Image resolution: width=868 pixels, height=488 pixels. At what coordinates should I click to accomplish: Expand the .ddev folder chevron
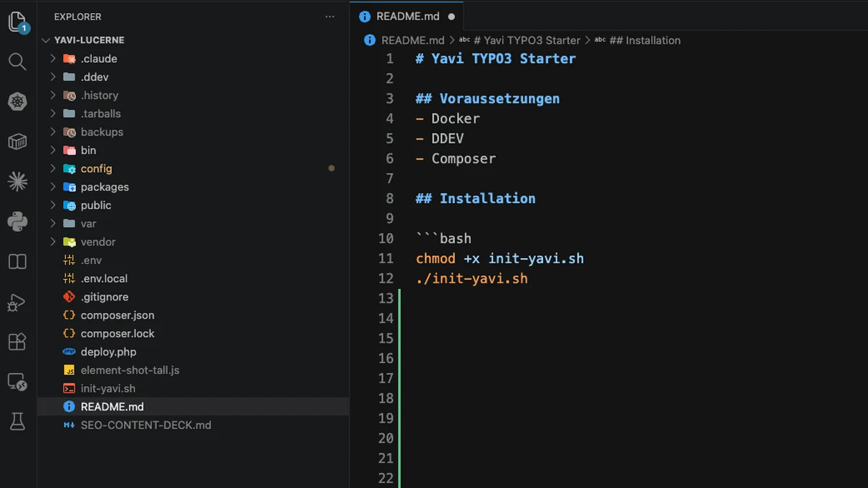click(x=53, y=77)
